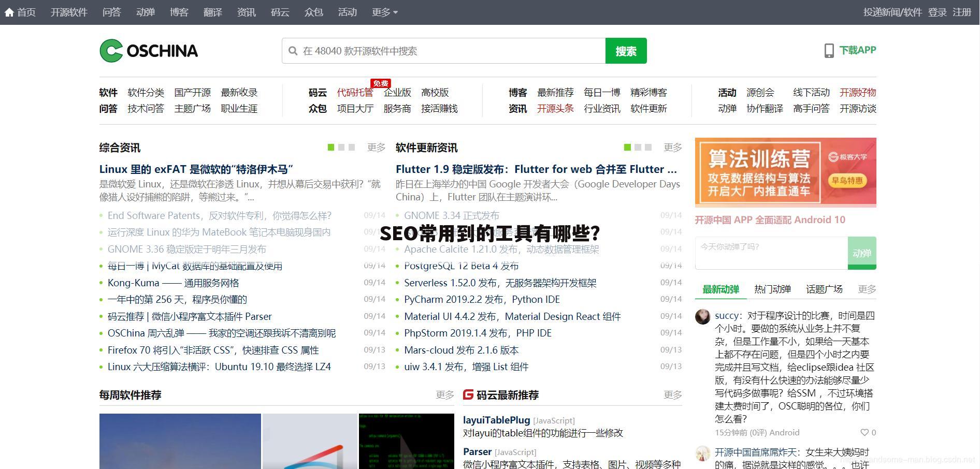Open the blue sky thumbnail in 每周软件推荐
The width and height of the screenshot is (980, 469).
180,441
